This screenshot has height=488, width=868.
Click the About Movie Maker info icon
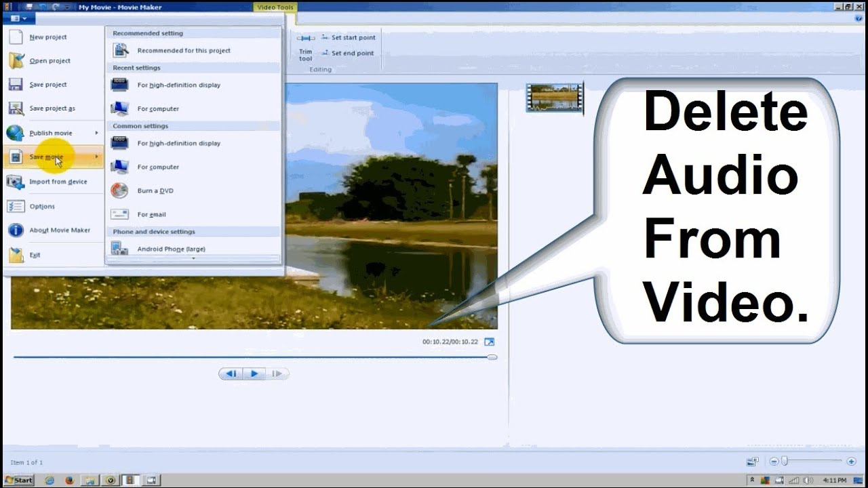click(x=15, y=230)
